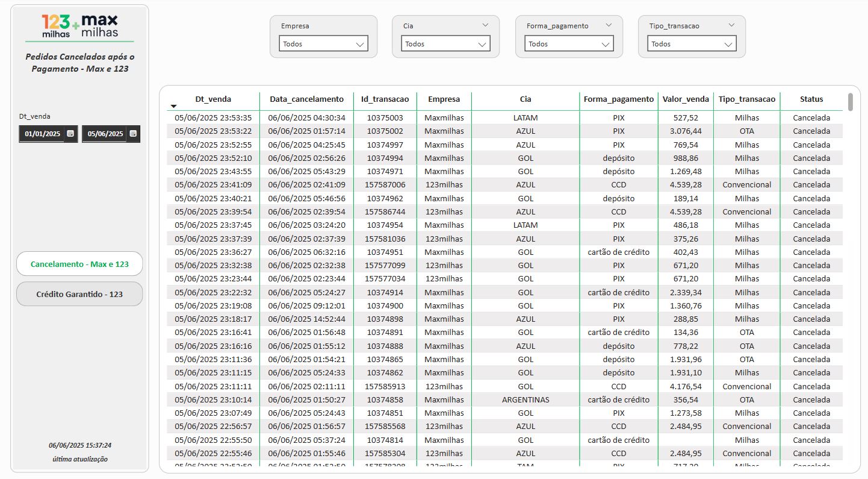Click the end date field 05/06/2025
868x479 pixels.
click(x=105, y=134)
